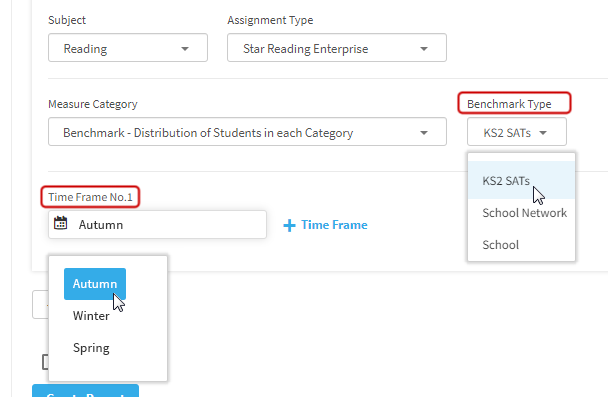This screenshot has height=397, width=608.
Task: Click the Create Report button
Action: [85, 391]
